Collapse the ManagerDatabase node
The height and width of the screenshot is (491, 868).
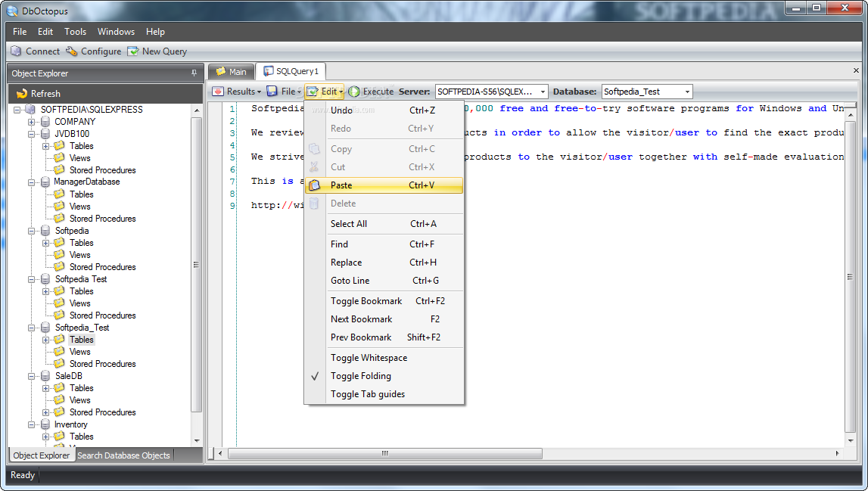(32, 182)
